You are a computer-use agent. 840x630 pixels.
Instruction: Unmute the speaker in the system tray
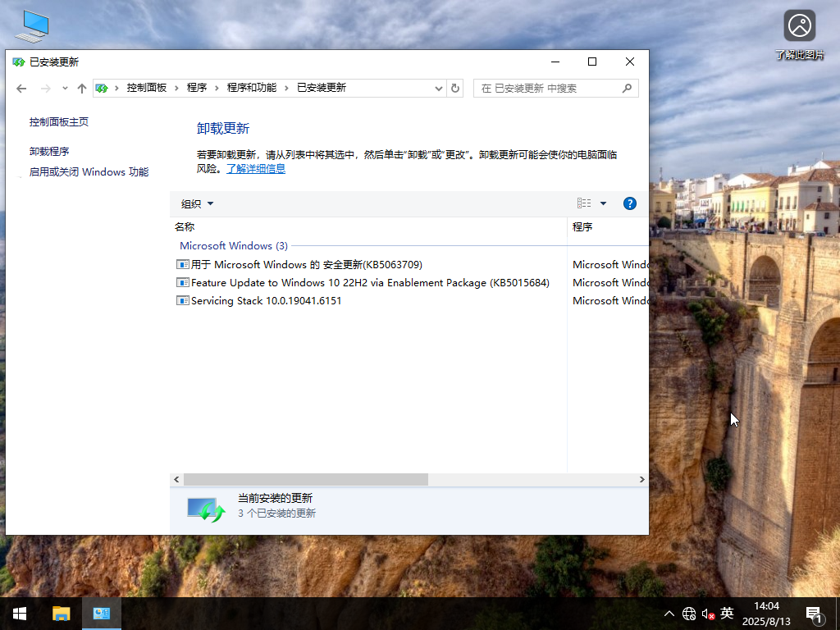click(x=708, y=613)
